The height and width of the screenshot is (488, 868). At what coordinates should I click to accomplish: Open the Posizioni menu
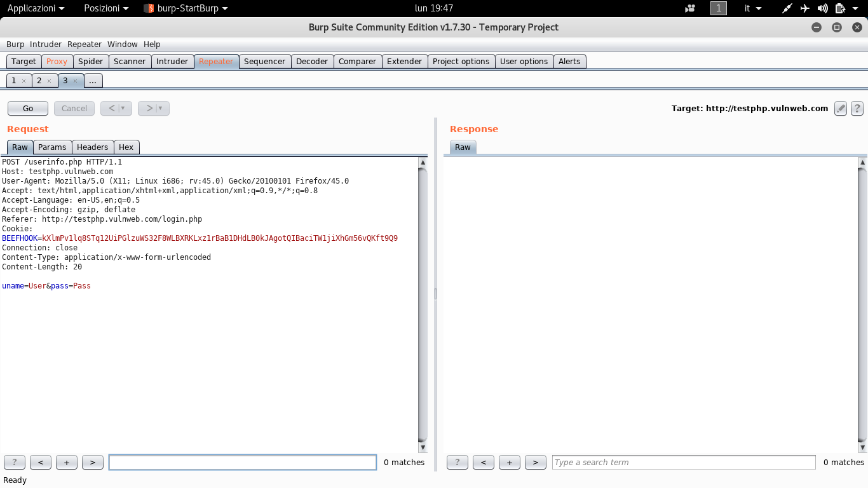pyautogui.click(x=106, y=8)
